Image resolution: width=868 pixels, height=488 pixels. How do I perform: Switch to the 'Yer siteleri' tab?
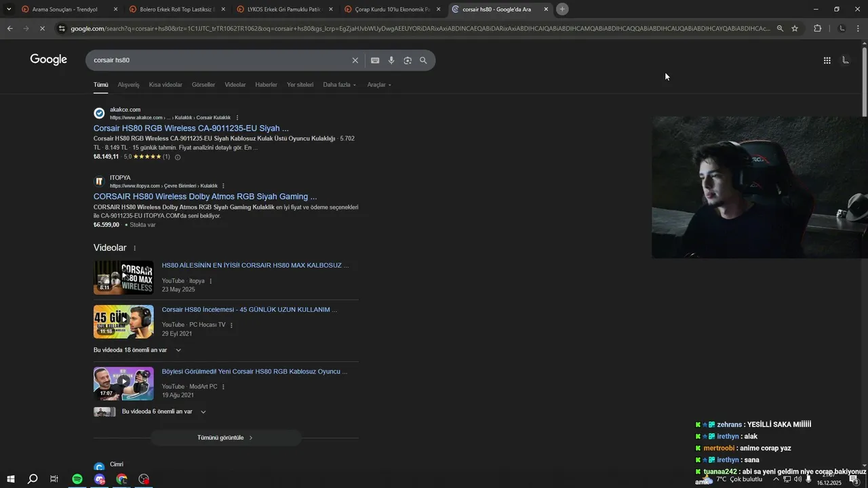300,85
